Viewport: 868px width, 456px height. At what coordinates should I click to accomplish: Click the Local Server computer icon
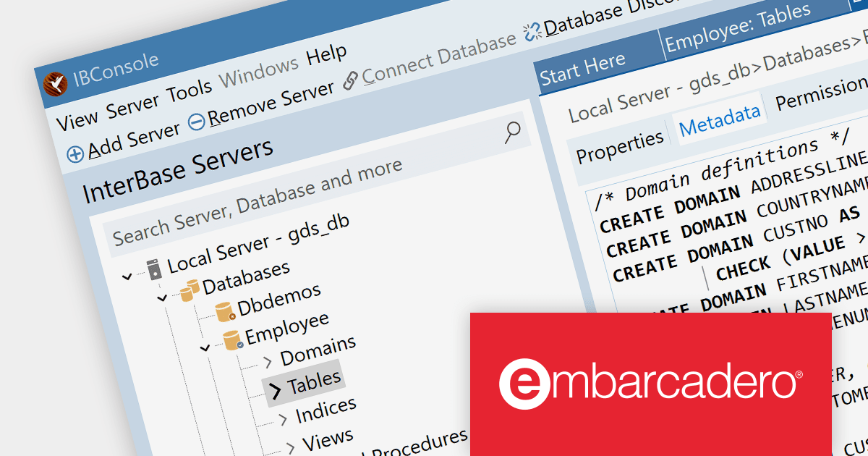pos(154,269)
